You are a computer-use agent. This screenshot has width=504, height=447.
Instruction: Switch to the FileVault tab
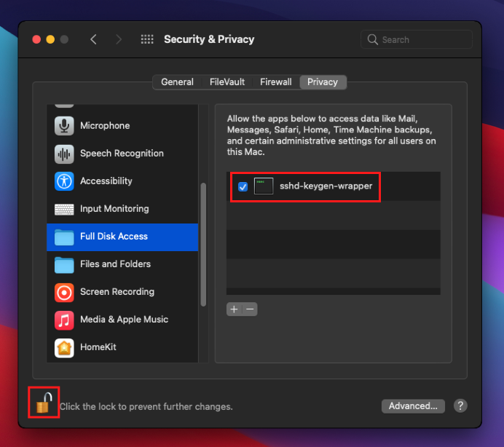tap(227, 82)
